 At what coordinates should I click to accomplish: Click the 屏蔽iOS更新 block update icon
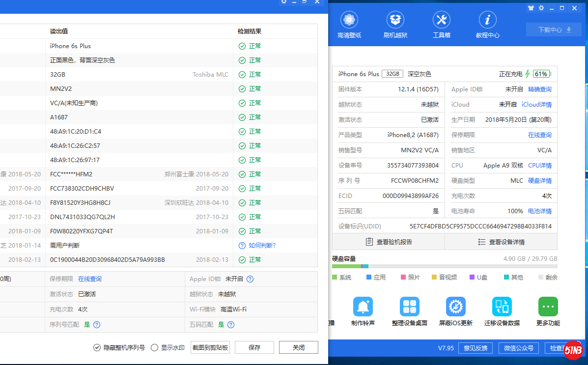pos(455,307)
